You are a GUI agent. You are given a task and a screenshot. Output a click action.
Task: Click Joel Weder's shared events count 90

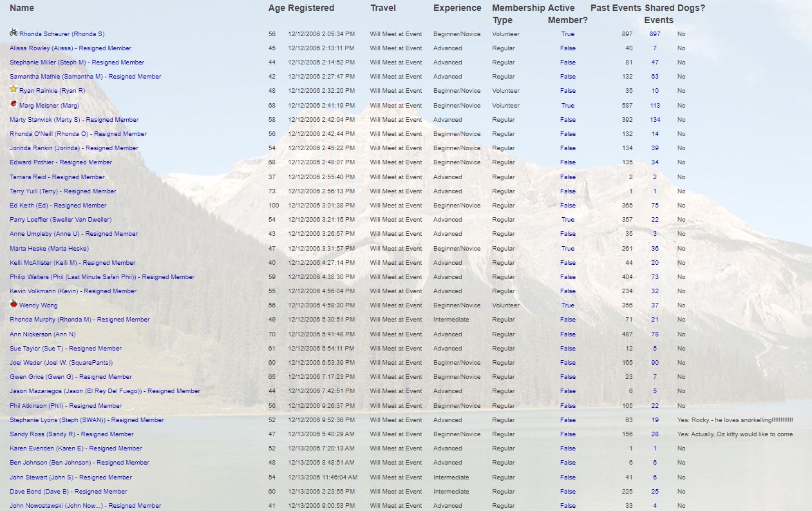[x=654, y=363]
